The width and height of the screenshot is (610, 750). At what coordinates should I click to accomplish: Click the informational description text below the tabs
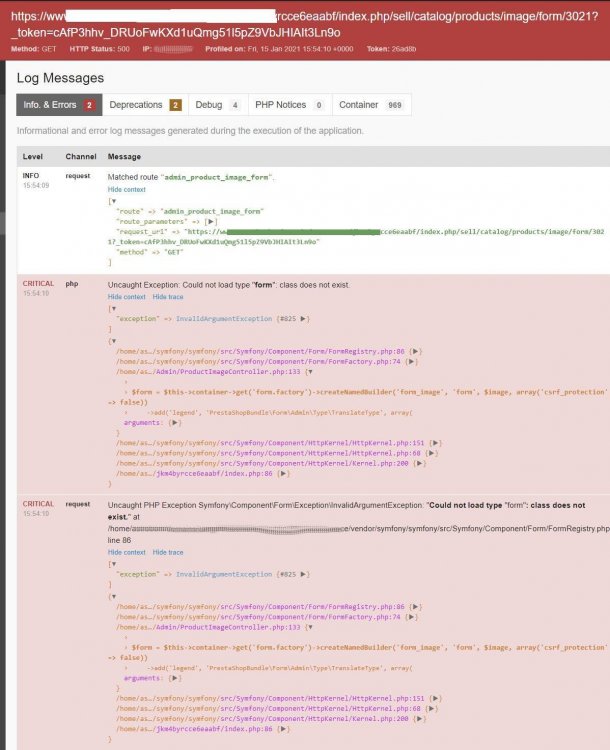point(190,131)
